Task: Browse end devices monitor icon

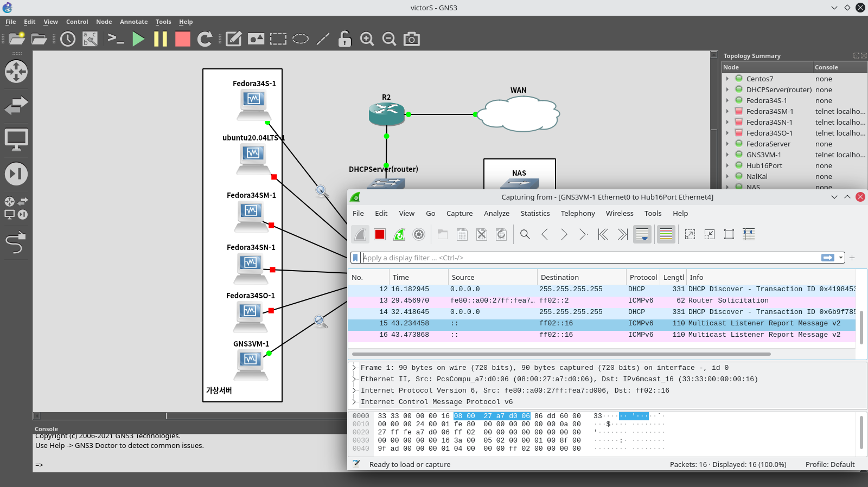Action: point(16,140)
